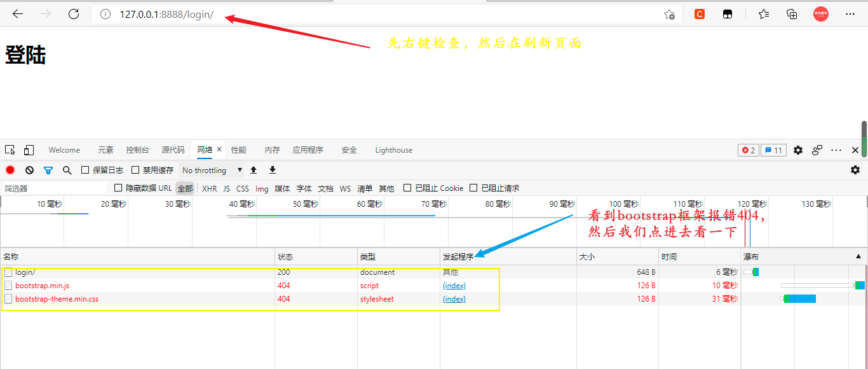
Task: Add this page to favorites
Action: (x=669, y=14)
